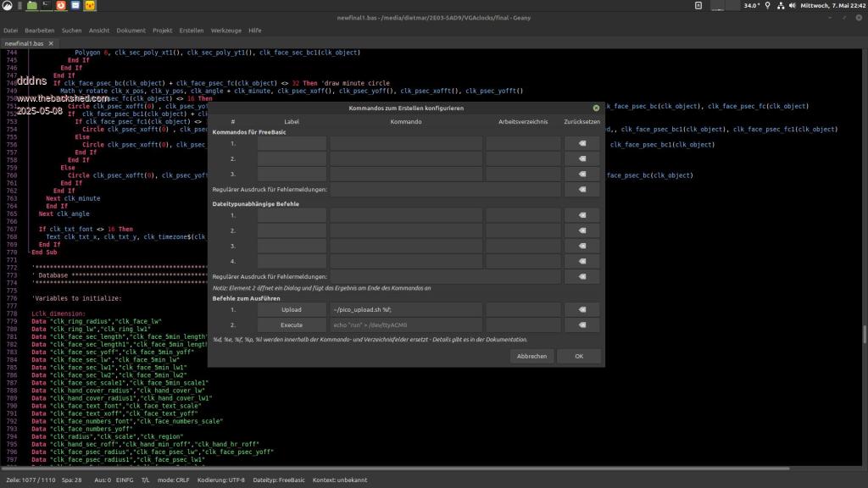Viewport: 868px width, 488px height.
Task: Click the editor's vertical scrollbar handle
Action: pos(864,335)
